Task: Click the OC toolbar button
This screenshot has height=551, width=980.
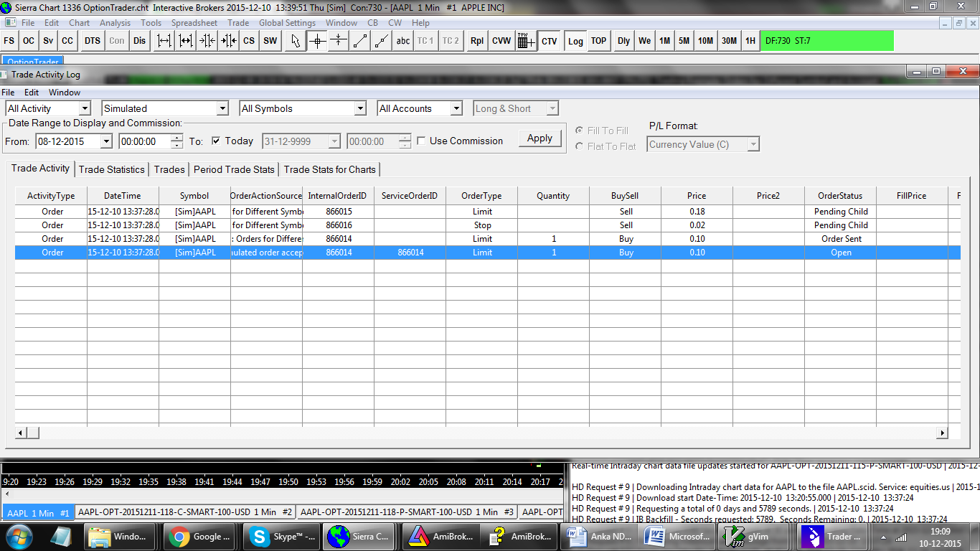Action: click(x=29, y=41)
